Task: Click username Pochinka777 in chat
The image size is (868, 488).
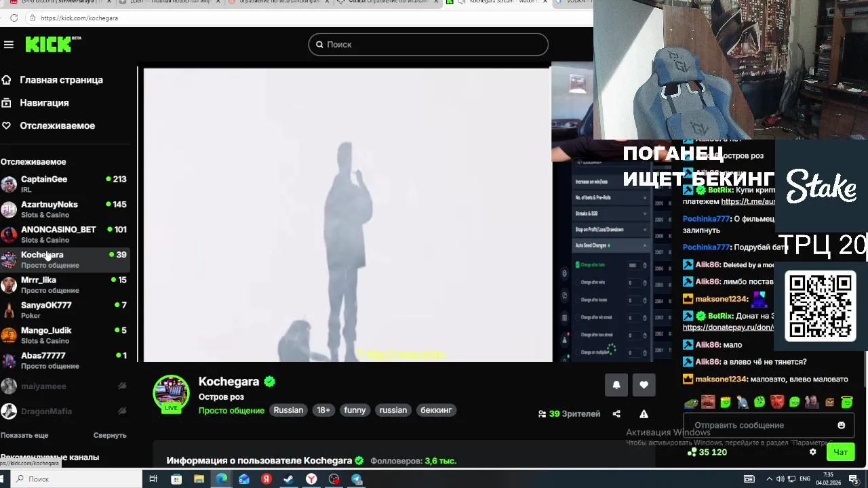Action: 706,219
